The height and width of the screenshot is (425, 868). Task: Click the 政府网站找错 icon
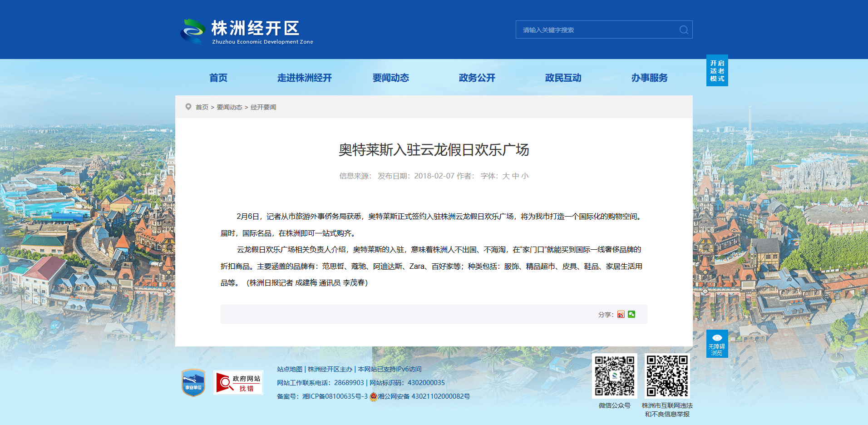238,382
